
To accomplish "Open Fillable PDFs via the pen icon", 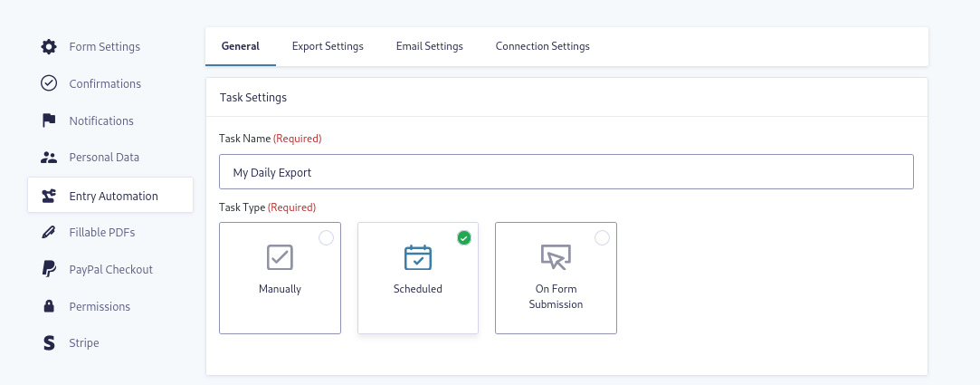I will [x=49, y=232].
